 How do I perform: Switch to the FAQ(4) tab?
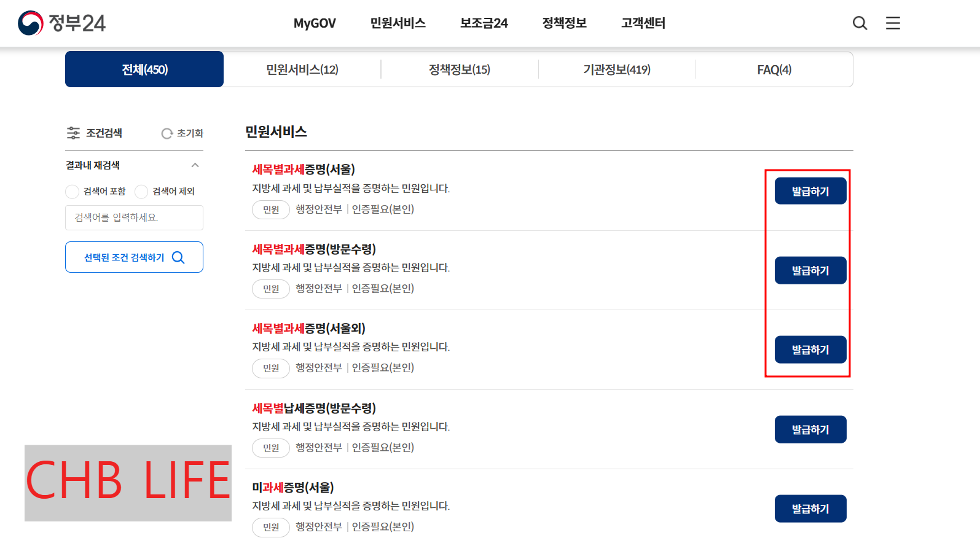tap(774, 69)
